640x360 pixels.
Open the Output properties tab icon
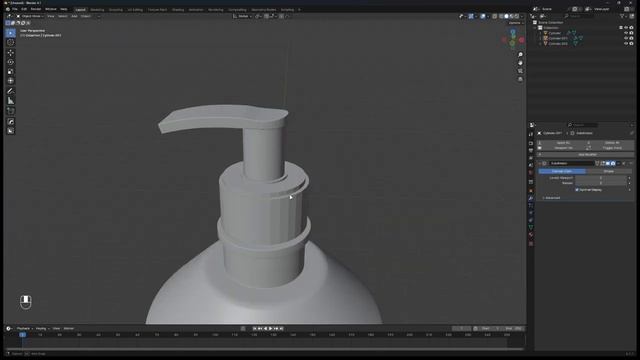tap(531, 151)
